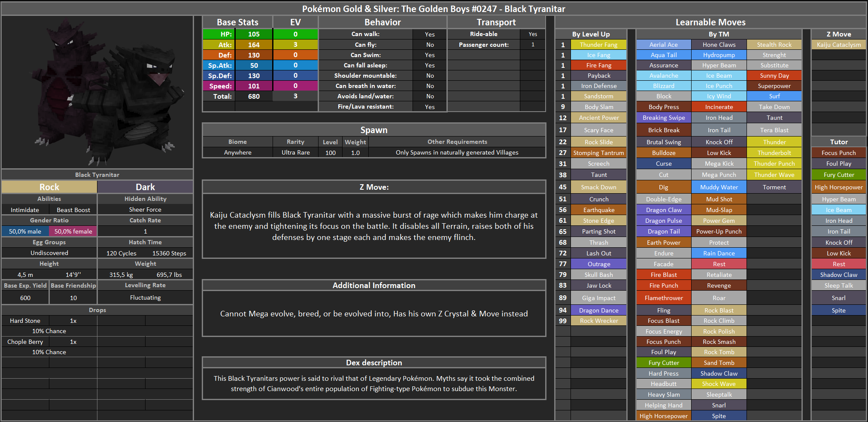Click the Fluctuating levelling rate cell

pos(145,298)
